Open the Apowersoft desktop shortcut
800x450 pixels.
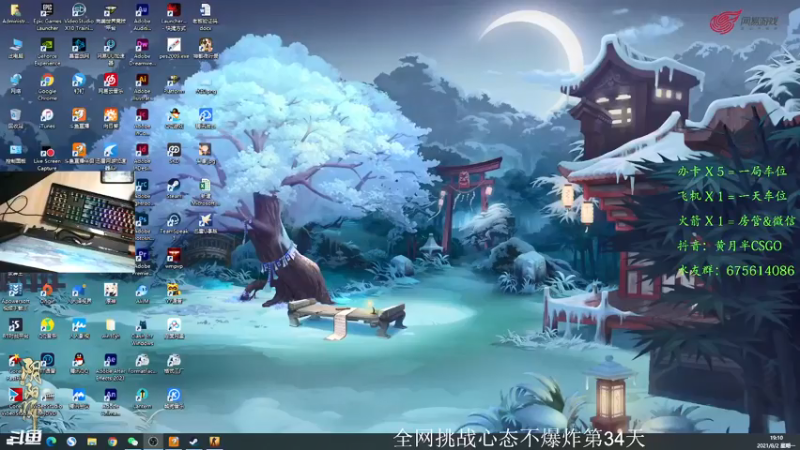click(15, 296)
